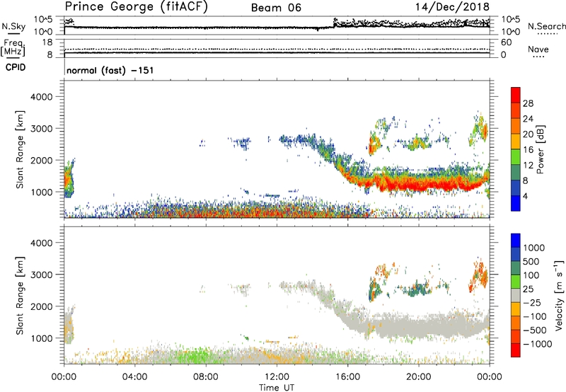Viewport: 566px width, 392px height.
Task: Select the 'Time UT' axis title
Action: [277, 388]
